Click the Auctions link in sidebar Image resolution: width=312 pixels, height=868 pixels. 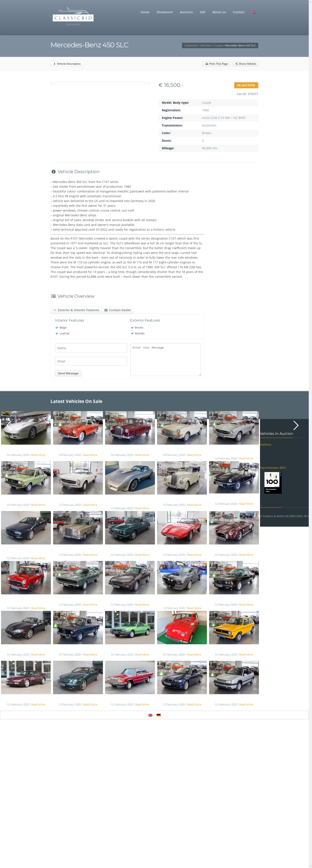pos(266,444)
